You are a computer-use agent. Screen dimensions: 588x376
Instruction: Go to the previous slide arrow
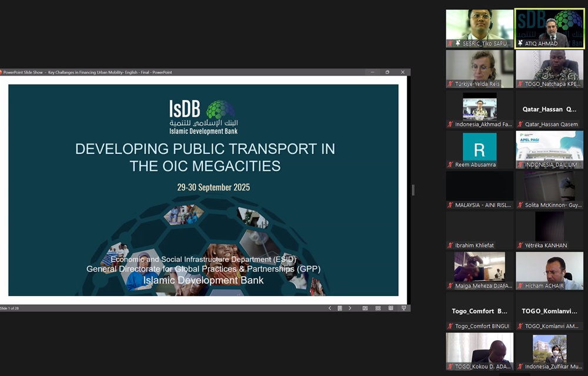click(329, 308)
